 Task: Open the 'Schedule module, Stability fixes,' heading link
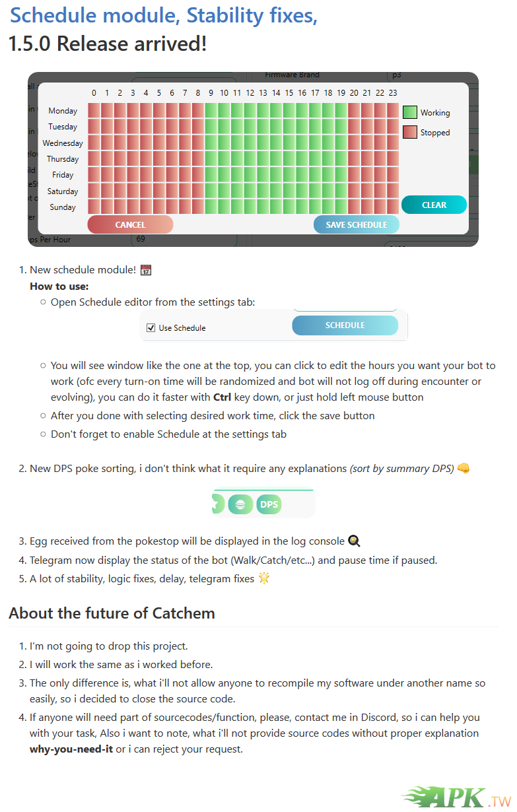pyautogui.click(x=164, y=15)
